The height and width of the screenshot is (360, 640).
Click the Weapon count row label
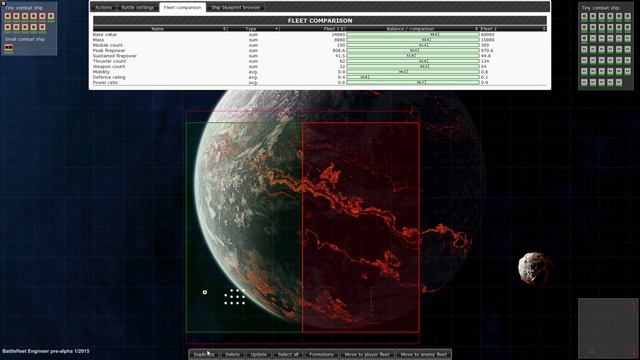pos(109,67)
